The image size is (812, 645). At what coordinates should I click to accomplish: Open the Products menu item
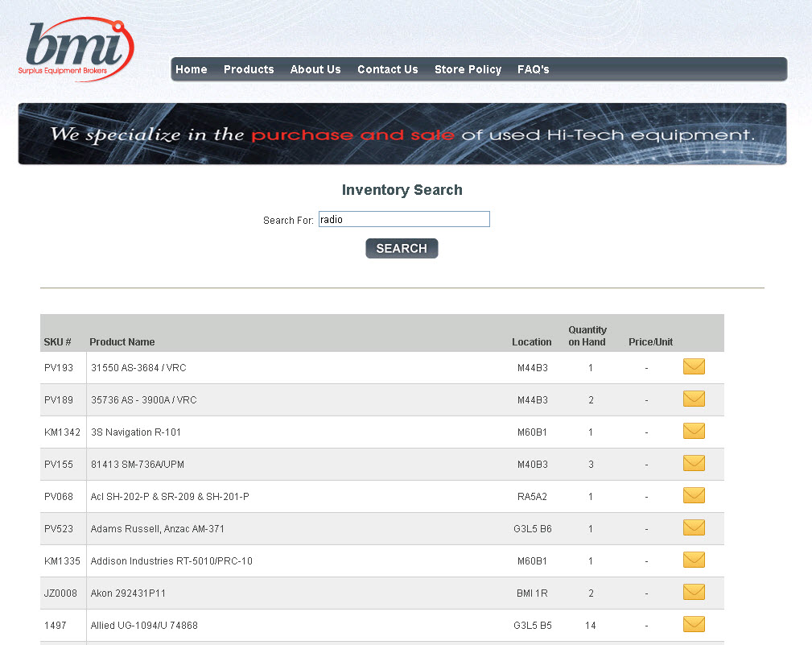click(249, 69)
